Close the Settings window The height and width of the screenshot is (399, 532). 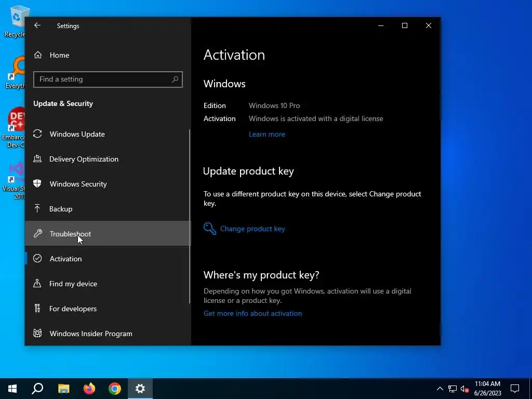point(429,25)
